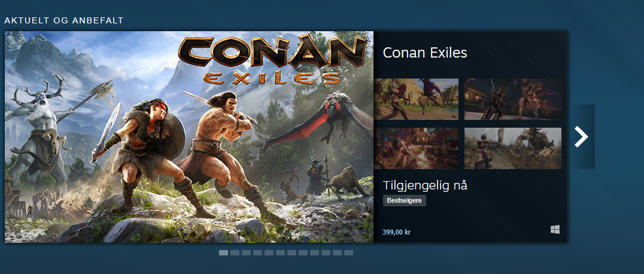
Task: Click the Windows platform icon
Action: [555, 230]
